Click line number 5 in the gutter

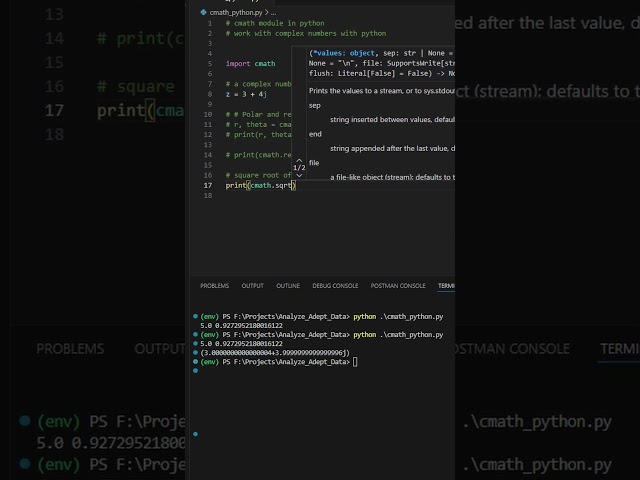210,64
